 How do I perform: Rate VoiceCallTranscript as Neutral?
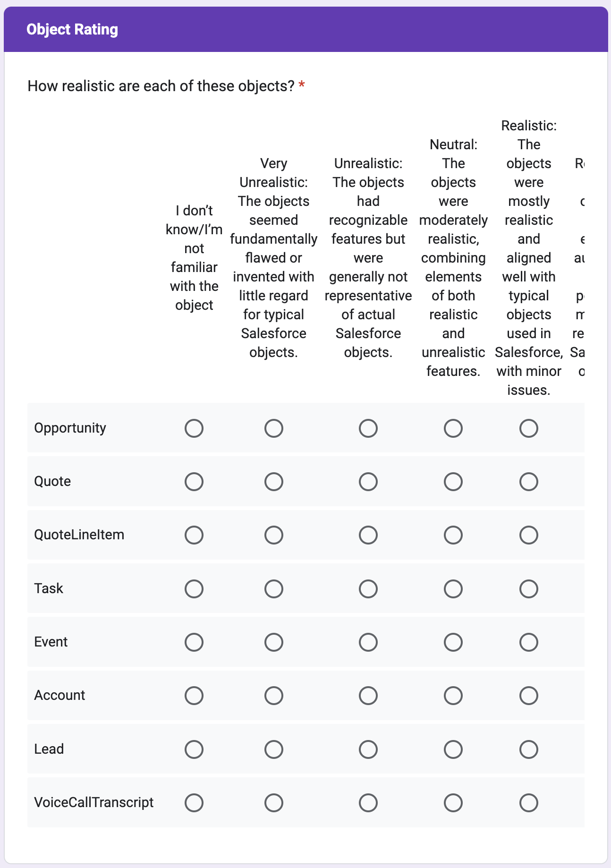click(453, 803)
